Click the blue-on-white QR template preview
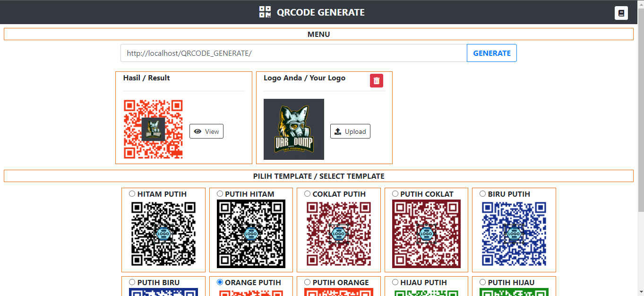644x296 pixels. click(514, 234)
